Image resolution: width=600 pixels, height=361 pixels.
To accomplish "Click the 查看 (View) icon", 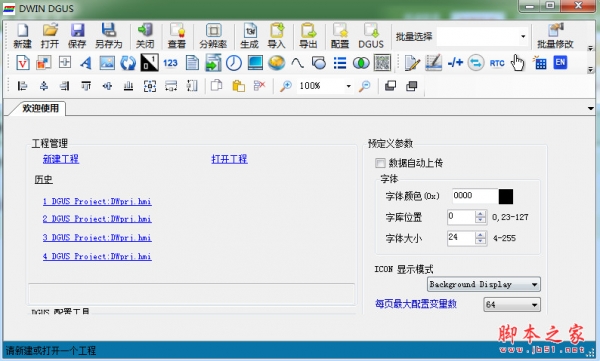I will pos(177,36).
